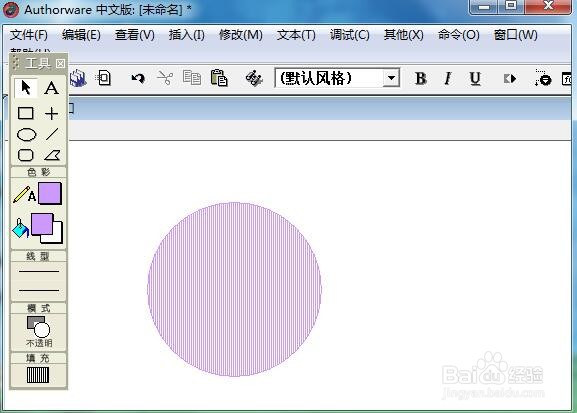Click the control panel icon

click(543, 78)
